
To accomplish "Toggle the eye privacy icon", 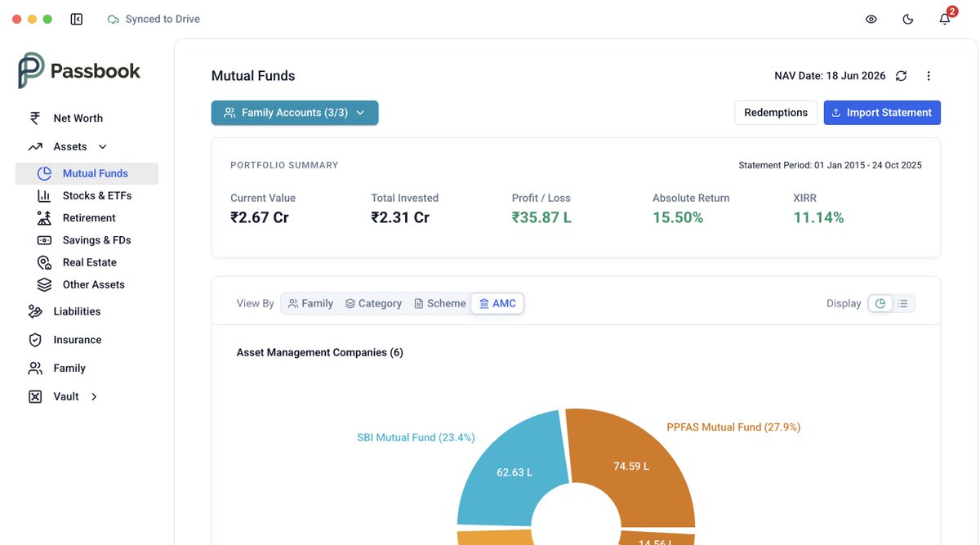I will tap(871, 19).
